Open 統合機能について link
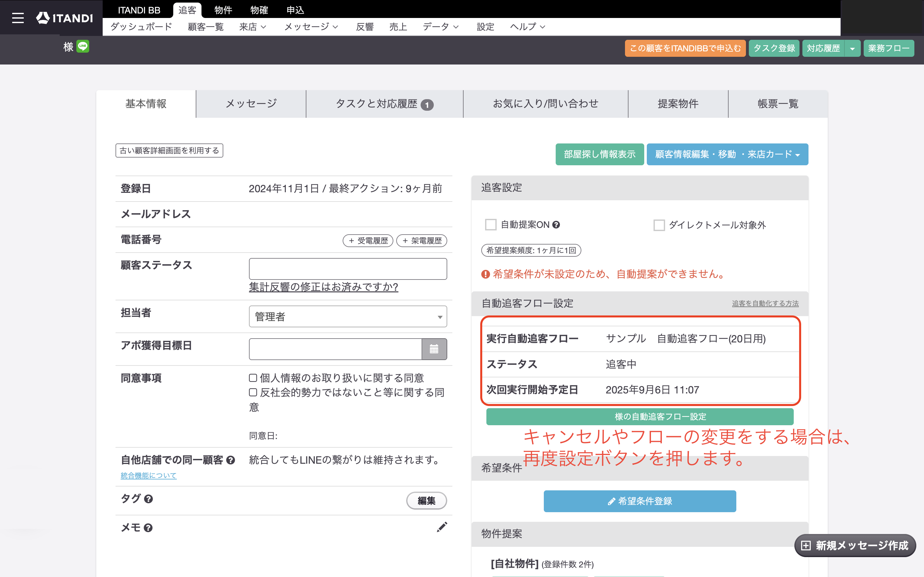The image size is (924, 577). [149, 476]
